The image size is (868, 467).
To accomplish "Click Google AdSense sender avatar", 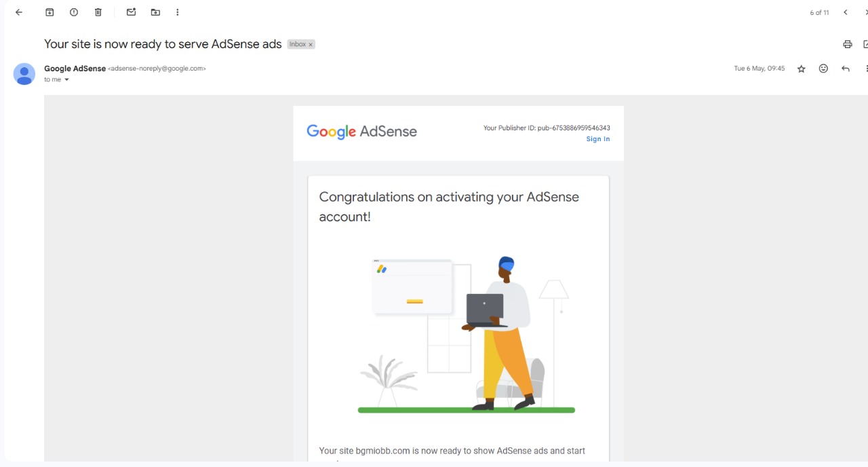I will tap(24, 73).
